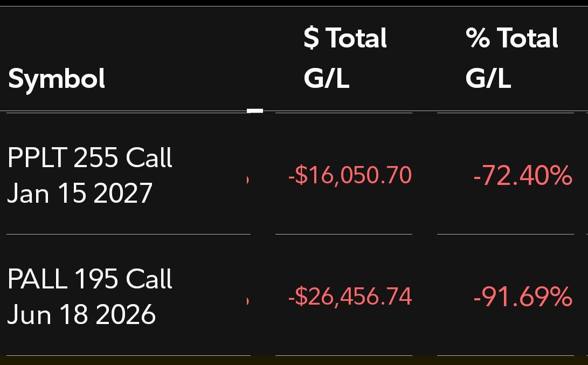The width and height of the screenshot is (588, 365).
Task: Select the Jan 15 2027 expiration text
Action: 80,193
